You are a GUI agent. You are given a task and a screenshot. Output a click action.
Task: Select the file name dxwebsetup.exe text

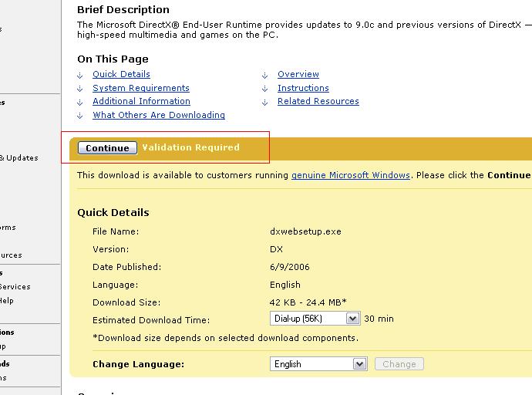[x=305, y=231]
